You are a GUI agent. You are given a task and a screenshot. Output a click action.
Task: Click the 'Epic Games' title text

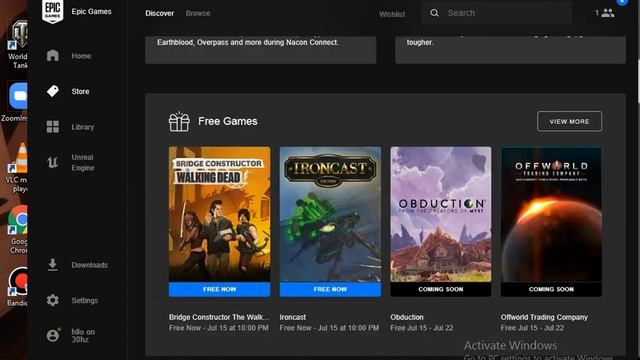pos(91,11)
